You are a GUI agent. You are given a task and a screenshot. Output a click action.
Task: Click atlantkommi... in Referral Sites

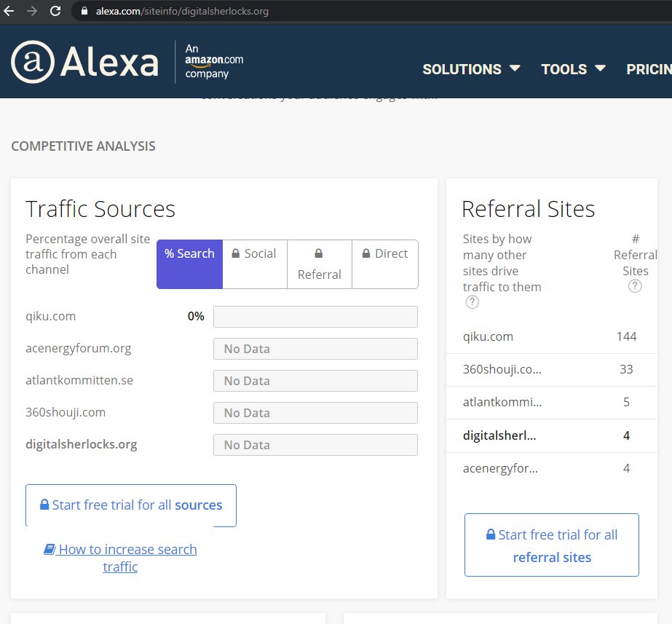point(502,402)
